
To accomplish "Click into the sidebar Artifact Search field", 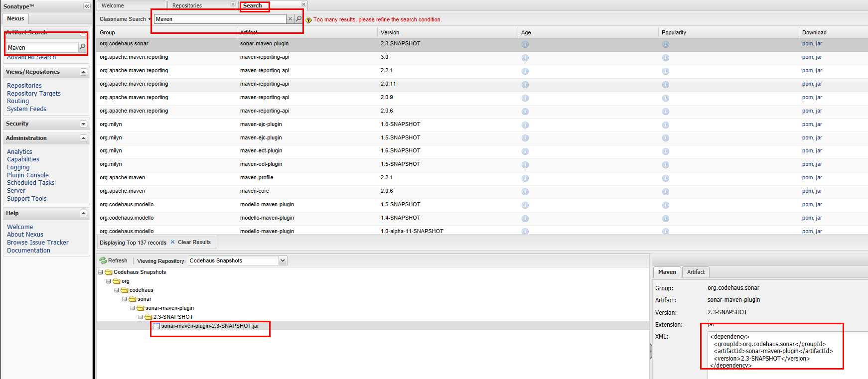I will 42,47.
